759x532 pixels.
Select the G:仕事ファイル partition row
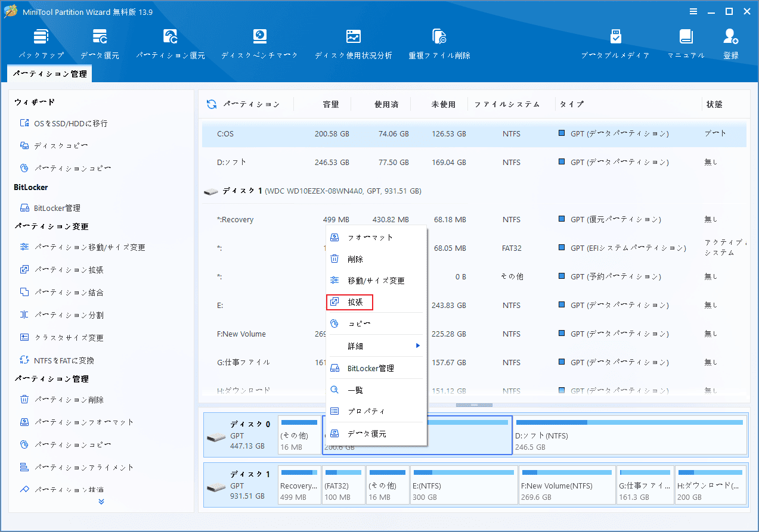pyautogui.click(x=474, y=362)
